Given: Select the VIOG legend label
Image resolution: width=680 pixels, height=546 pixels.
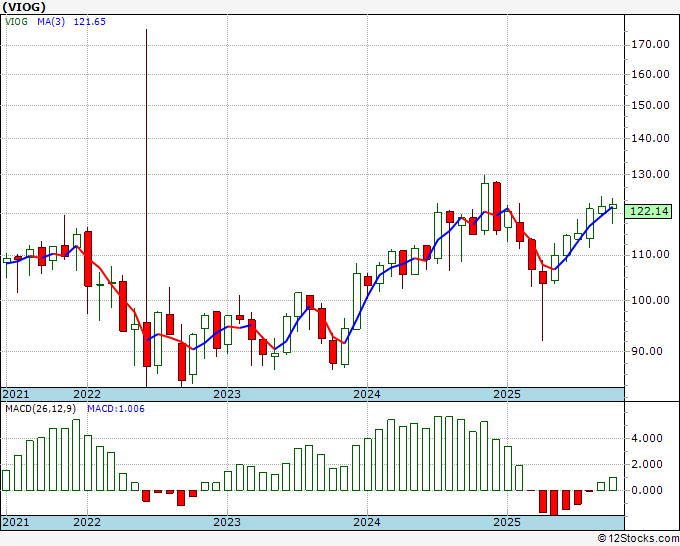Looking at the screenshot, I should (x=16, y=22).
